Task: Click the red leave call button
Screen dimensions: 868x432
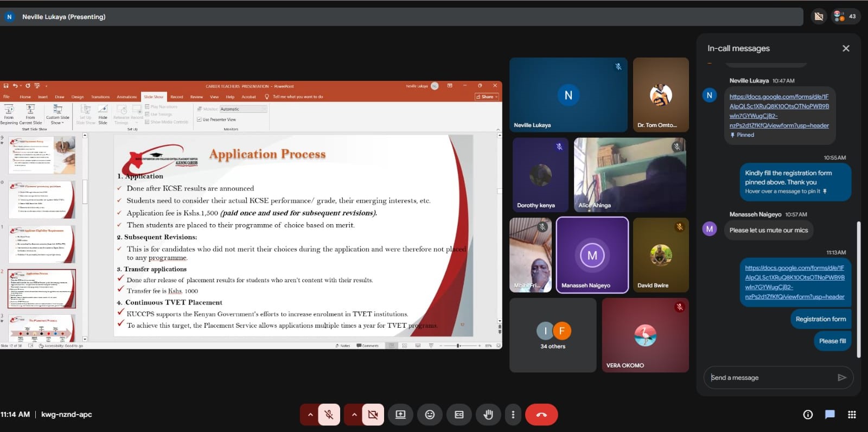Action: (541, 415)
